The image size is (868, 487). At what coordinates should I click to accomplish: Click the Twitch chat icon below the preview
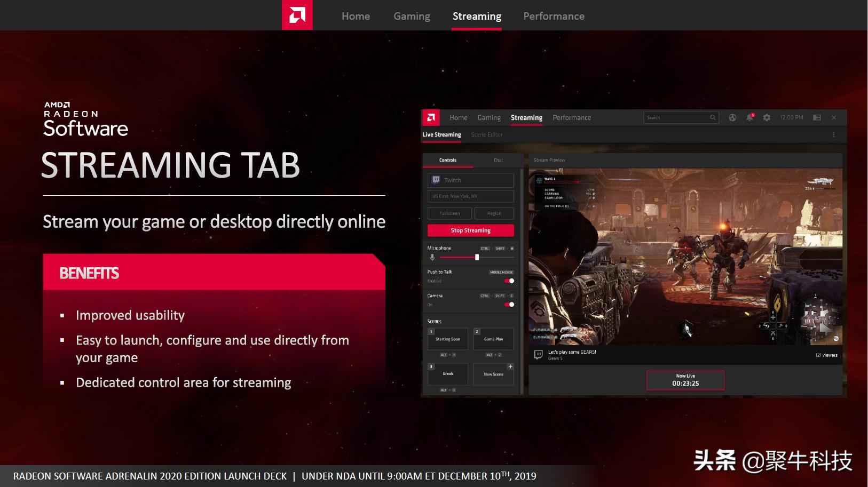[538, 355]
